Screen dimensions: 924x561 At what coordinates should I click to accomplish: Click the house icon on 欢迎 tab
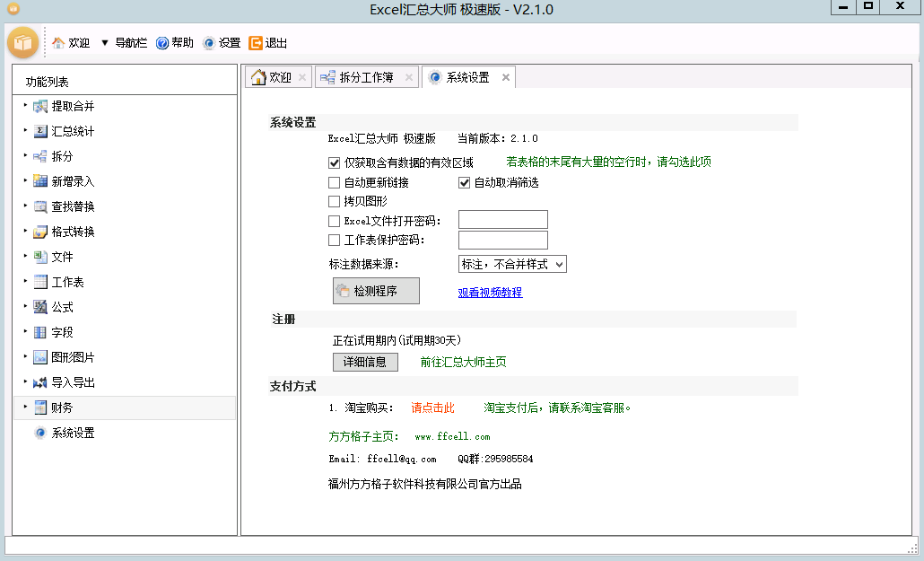(258, 77)
